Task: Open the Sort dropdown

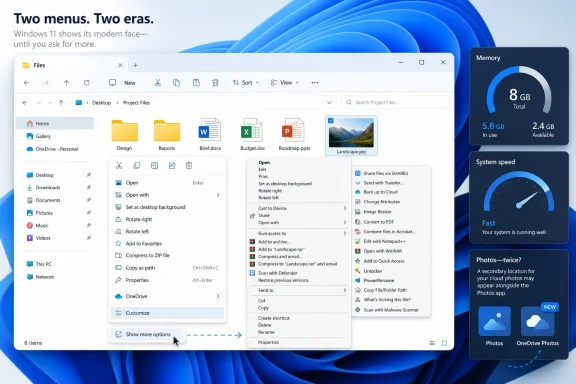Action: coord(246,83)
